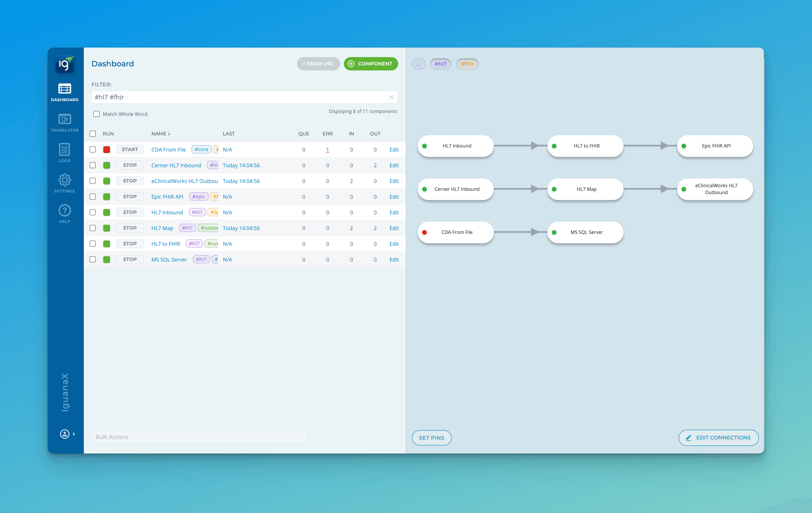812x513 pixels.
Task: Expand the overflow tags menu (...)
Action: coord(420,63)
